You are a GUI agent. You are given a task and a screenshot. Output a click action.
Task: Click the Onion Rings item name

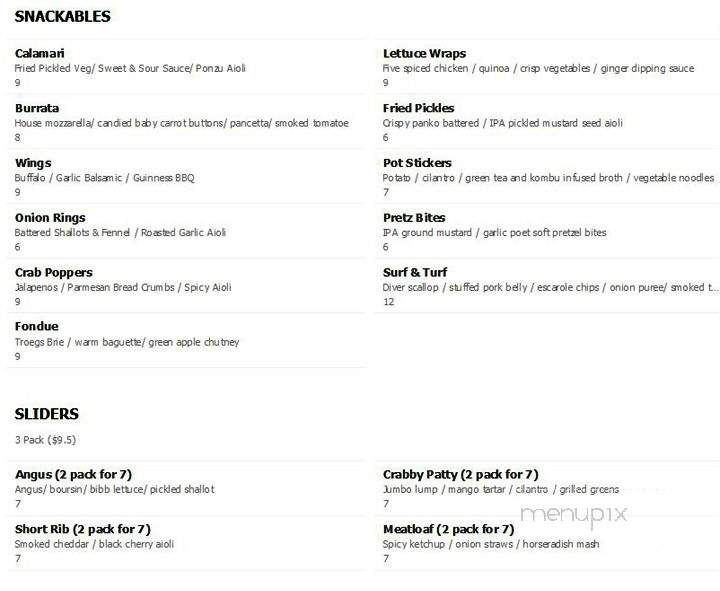tap(50, 218)
